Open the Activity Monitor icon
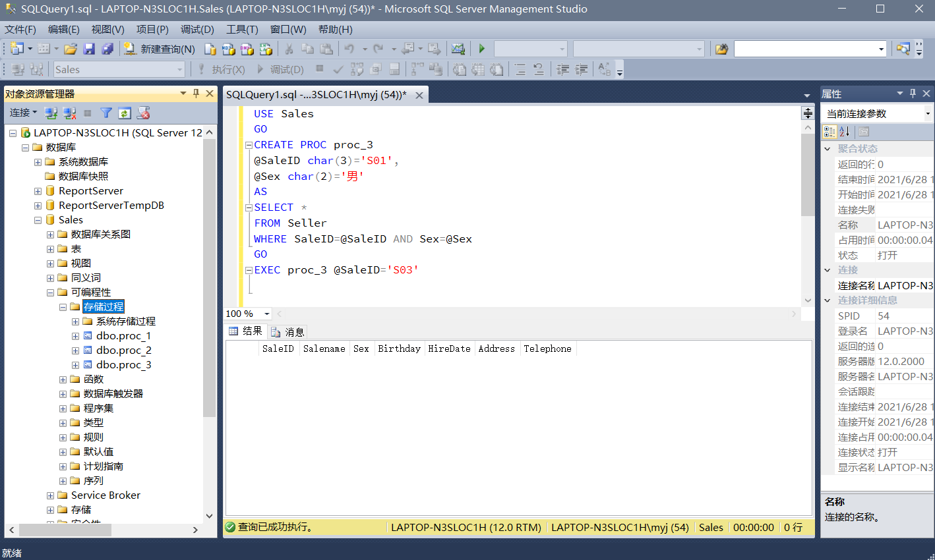The height and width of the screenshot is (560, 935). (x=458, y=49)
